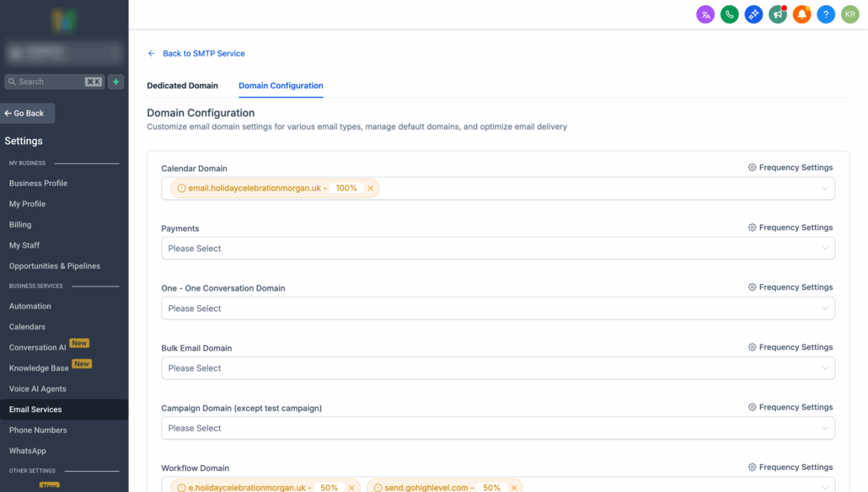Switch to the Dedicated Domain tab
Image resolution: width=868 pixels, height=492 pixels.
[x=182, y=86]
